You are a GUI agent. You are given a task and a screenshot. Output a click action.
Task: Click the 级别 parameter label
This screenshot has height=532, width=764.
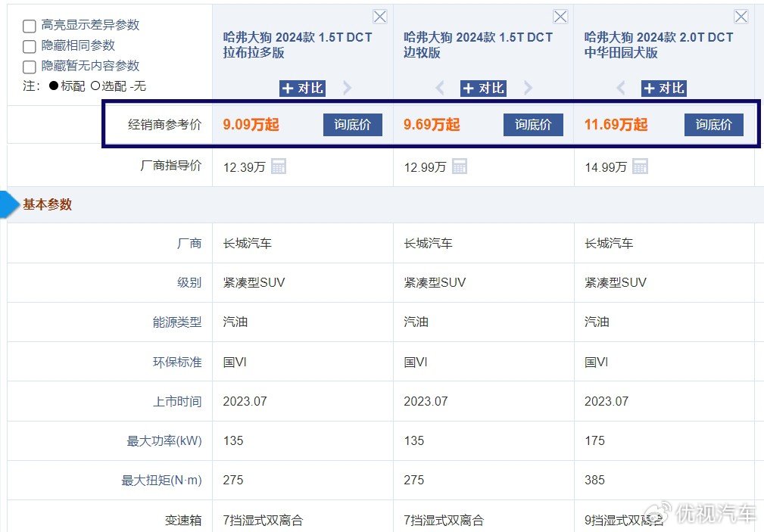point(189,282)
